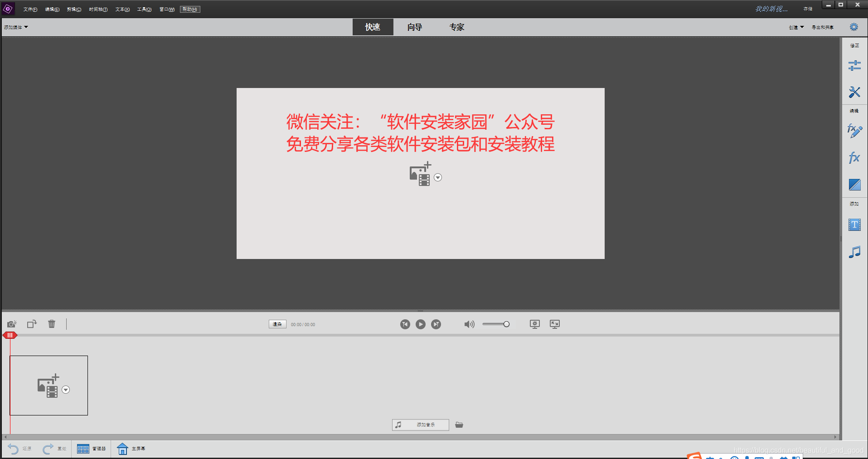Open the Applied Effects fx pencil icon

[854, 131]
